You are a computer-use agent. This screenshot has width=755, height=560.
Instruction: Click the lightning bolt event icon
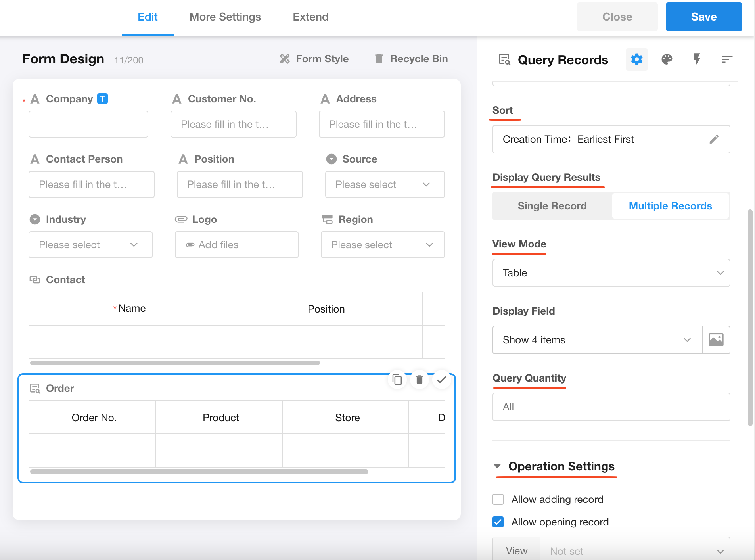tap(697, 59)
